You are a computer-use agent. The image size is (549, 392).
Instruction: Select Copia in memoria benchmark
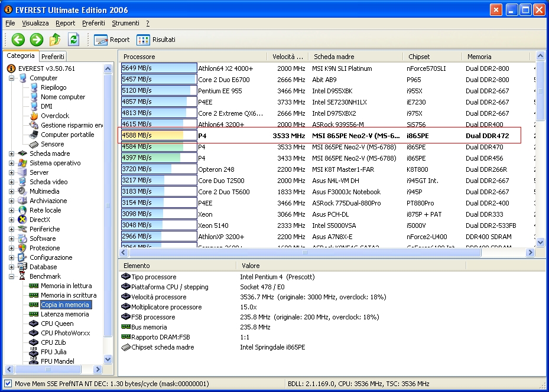pos(65,305)
